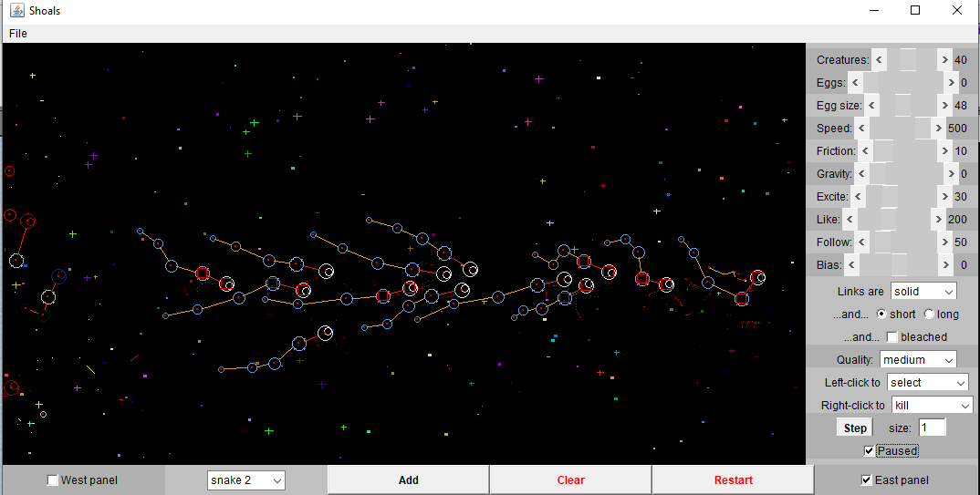
Task: Expand the Quality medium dropdown
Action: (x=917, y=360)
